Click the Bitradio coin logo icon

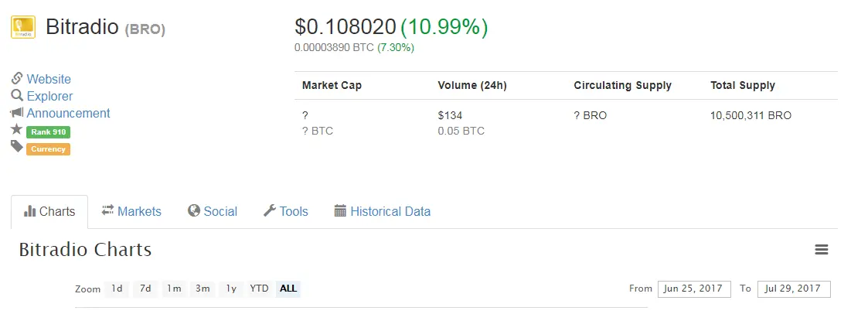pos(23,26)
